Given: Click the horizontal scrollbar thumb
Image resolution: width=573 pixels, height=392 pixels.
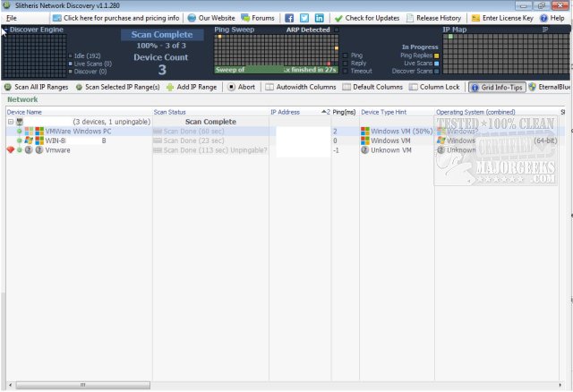Looking at the screenshot, I should pos(82,385).
